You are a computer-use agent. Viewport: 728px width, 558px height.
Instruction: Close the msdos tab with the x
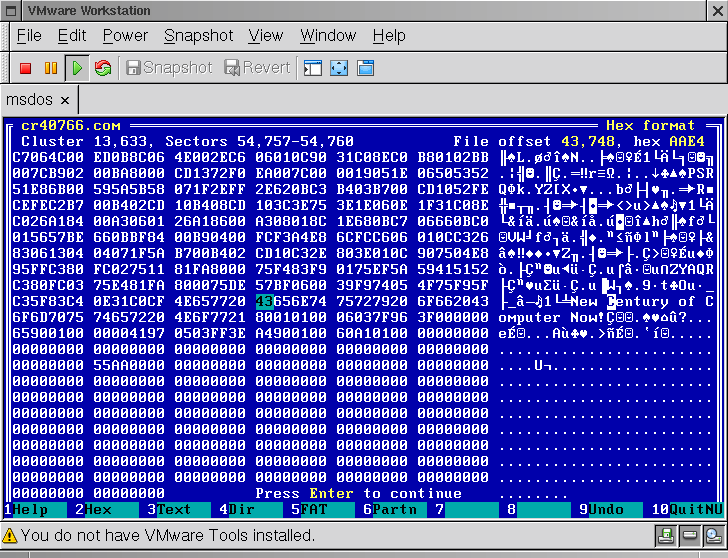(x=65, y=100)
